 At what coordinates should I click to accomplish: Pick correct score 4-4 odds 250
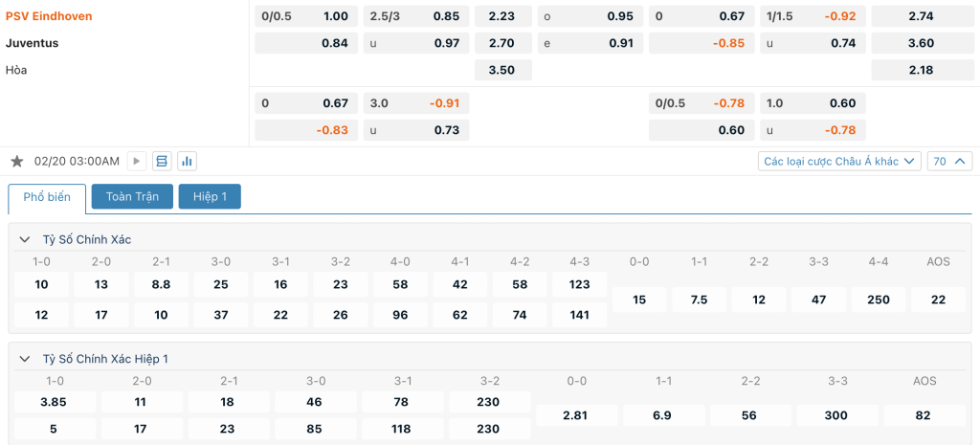[879, 300]
